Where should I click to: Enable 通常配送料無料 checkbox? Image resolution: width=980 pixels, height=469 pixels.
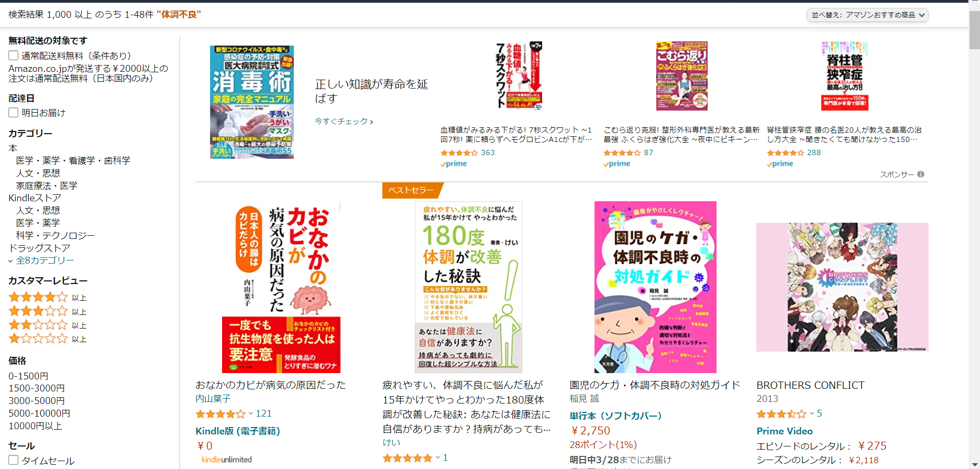coord(14,56)
